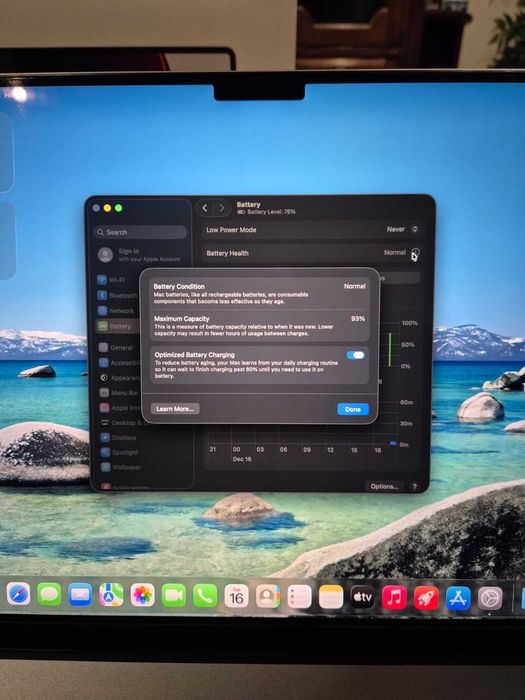Screen dimensions: 525x700
Task: Open Calendar showing 16 in Dock
Action: click(236, 596)
